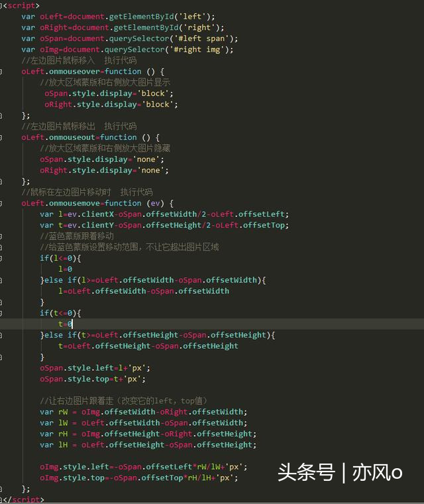Click the l=0 assignment line
424x504 pixels.
(65, 269)
